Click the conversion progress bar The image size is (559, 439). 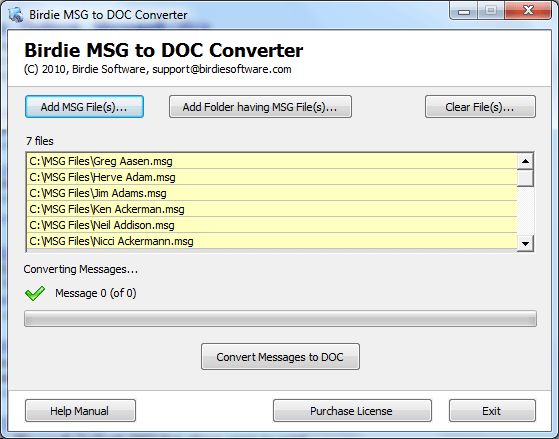(x=280, y=318)
